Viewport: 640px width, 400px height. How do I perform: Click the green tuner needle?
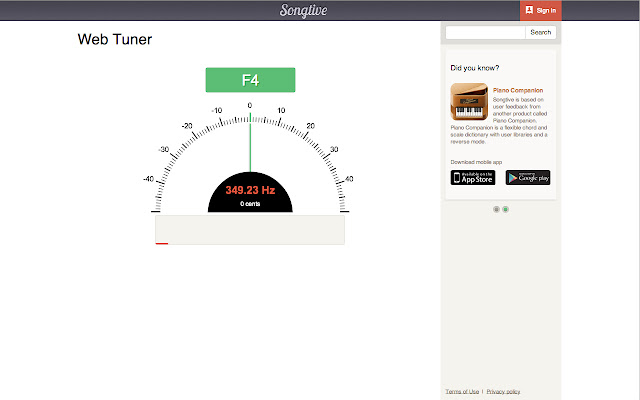pyautogui.click(x=250, y=143)
